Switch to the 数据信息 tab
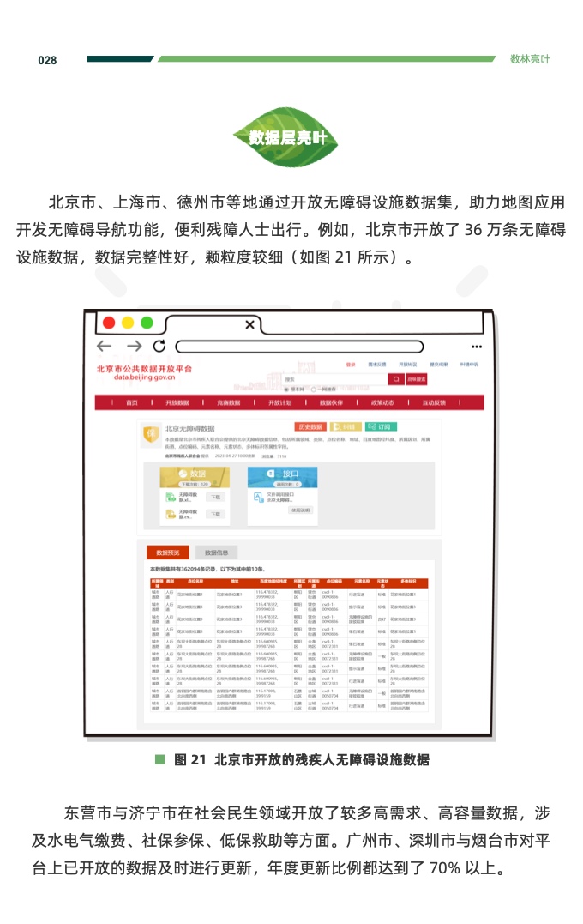 coord(216,553)
